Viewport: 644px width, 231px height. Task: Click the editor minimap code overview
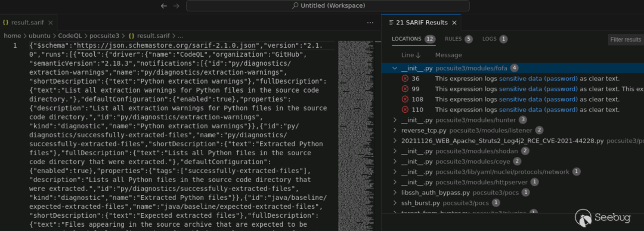[355, 135]
